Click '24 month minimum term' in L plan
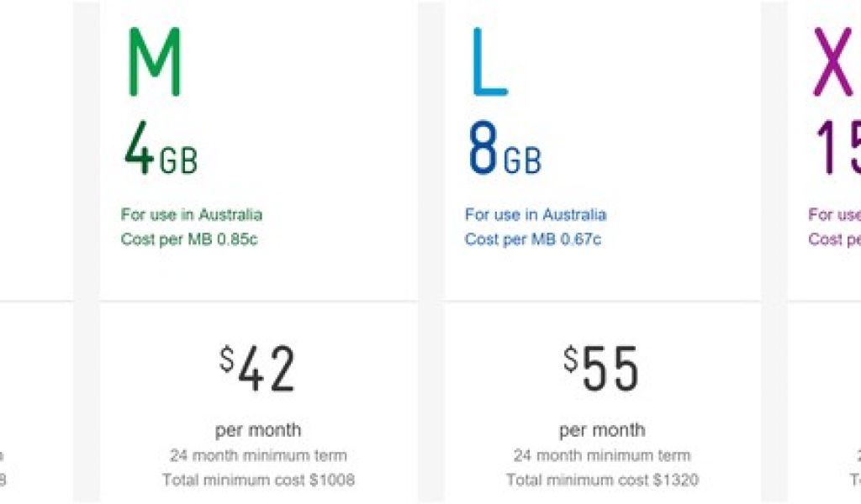The height and width of the screenshot is (504, 861). click(x=602, y=455)
